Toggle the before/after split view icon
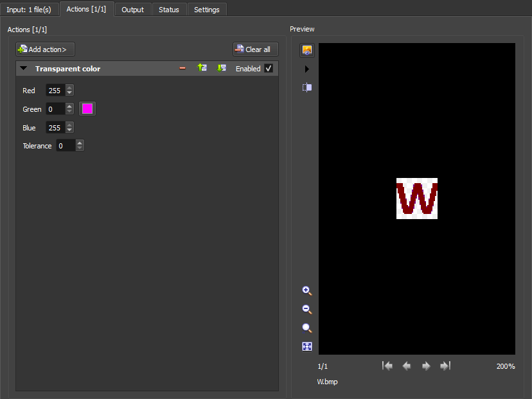Screen dimensions: 532x399 coord(307,87)
